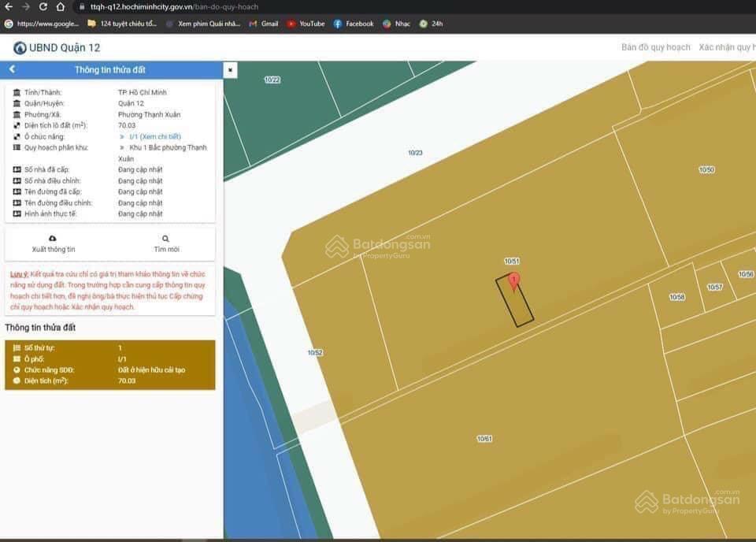Open the Bản đồ quy hoạch menu
This screenshot has height=542, width=756.
click(655, 47)
